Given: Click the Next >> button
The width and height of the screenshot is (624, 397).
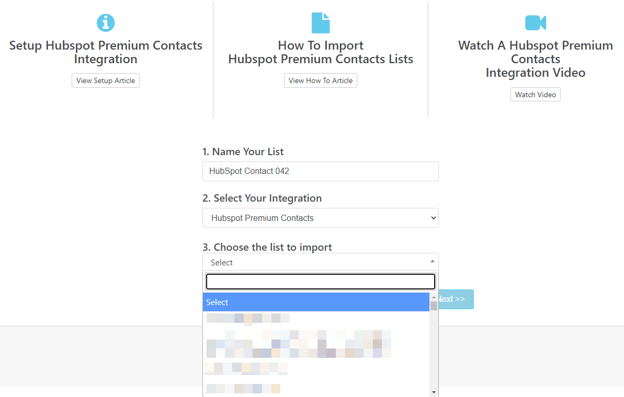Looking at the screenshot, I should 455,299.
